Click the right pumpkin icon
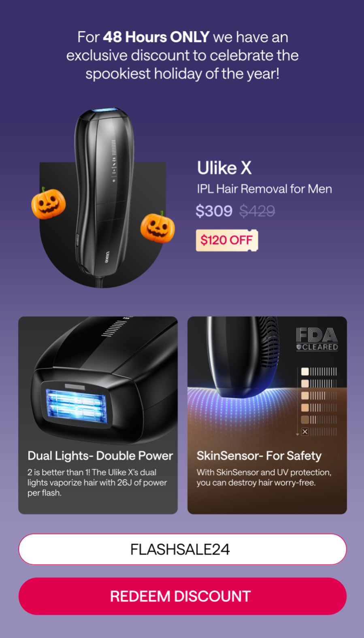The width and height of the screenshot is (364, 638). 158,227
